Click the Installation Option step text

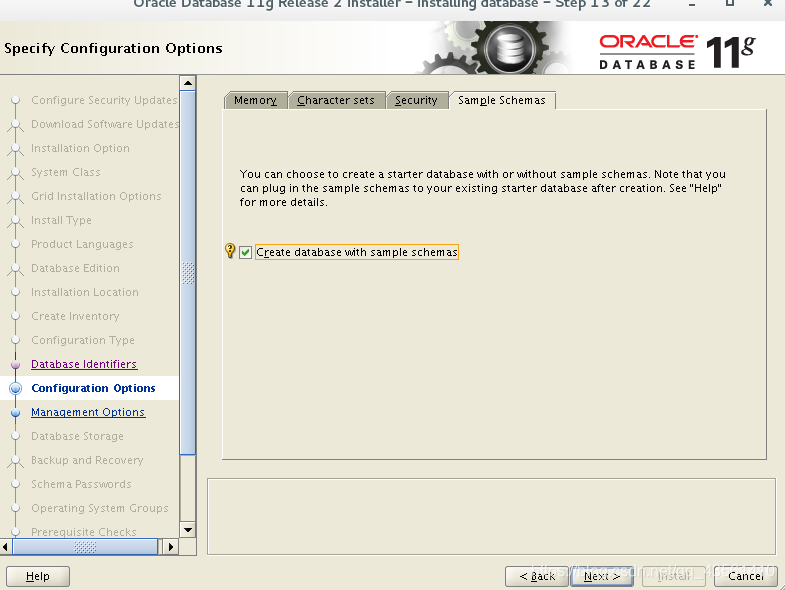tap(80, 148)
